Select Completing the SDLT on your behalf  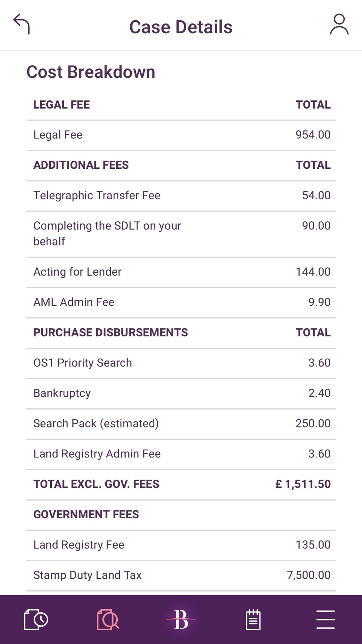click(181, 234)
